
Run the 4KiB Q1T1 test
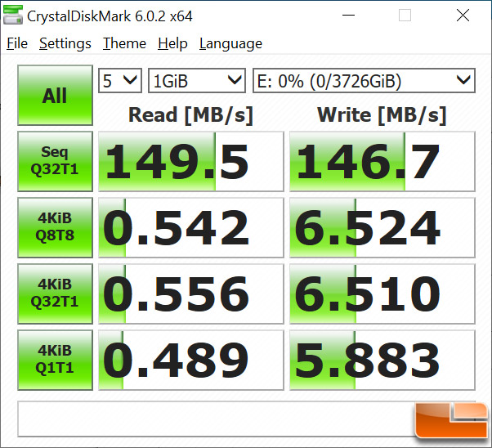pyautogui.click(x=55, y=360)
